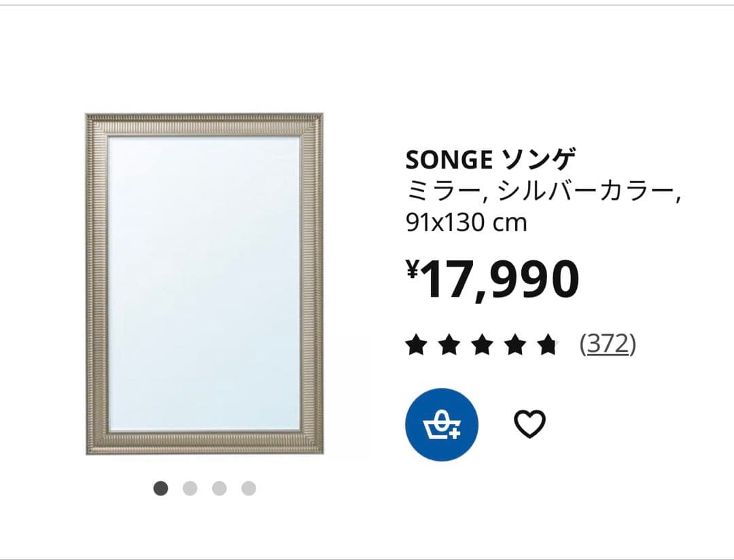
Task: Select the first dark carousel dot
Action: (160, 488)
